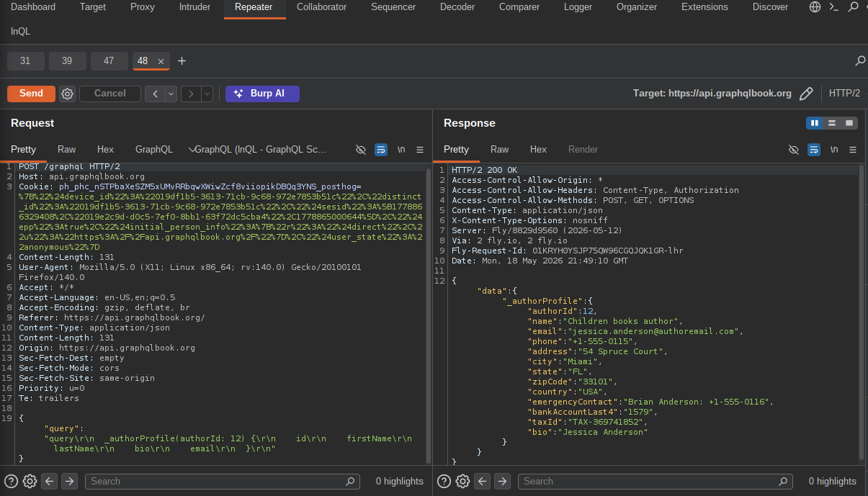The height and width of the screenshot is (496, 868).
Task: Toggle non-printable characters in Response panel
Action: coord(794,150)
